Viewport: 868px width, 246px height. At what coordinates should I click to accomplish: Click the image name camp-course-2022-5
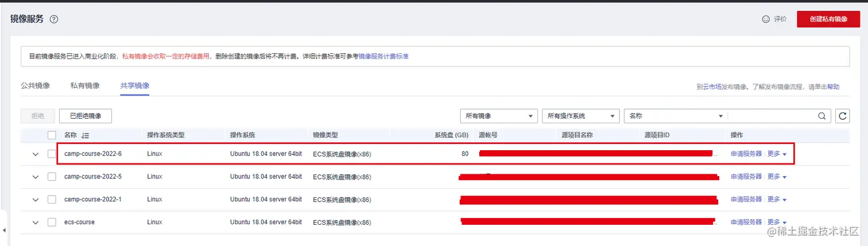(x=93, y=177)
